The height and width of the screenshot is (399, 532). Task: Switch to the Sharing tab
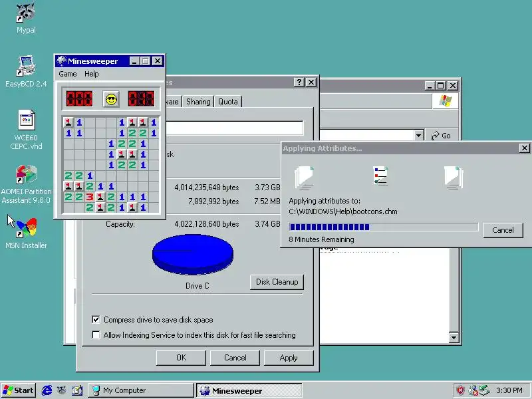click(x=198, y=102)
